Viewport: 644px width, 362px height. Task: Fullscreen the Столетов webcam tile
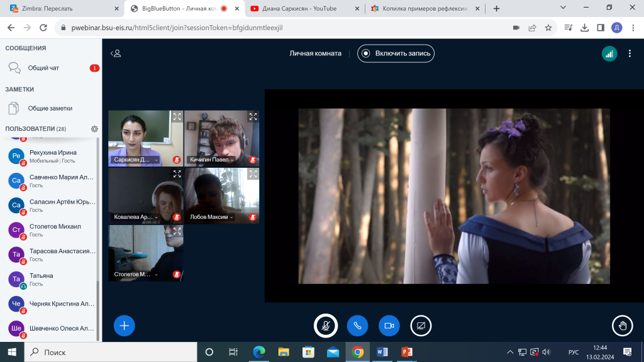click(177, 231)
